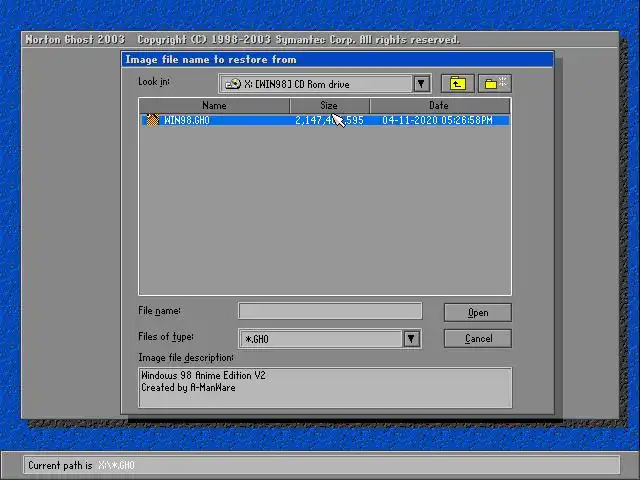This screenshot has width=640, height=480.
Task: Click the file date 04-11-2020 05:26:58PM
Action: [x=437, y=120]
